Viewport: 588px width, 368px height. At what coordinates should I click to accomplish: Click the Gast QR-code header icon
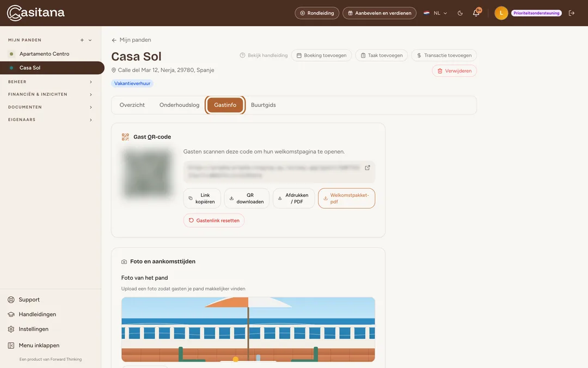point(125,137)
